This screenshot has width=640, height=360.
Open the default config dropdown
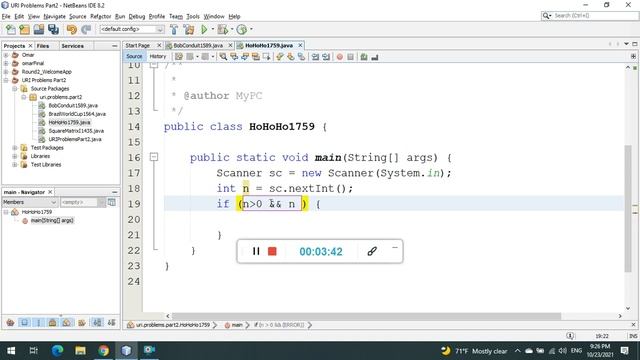pyautogui.click(x=132, y=29)
